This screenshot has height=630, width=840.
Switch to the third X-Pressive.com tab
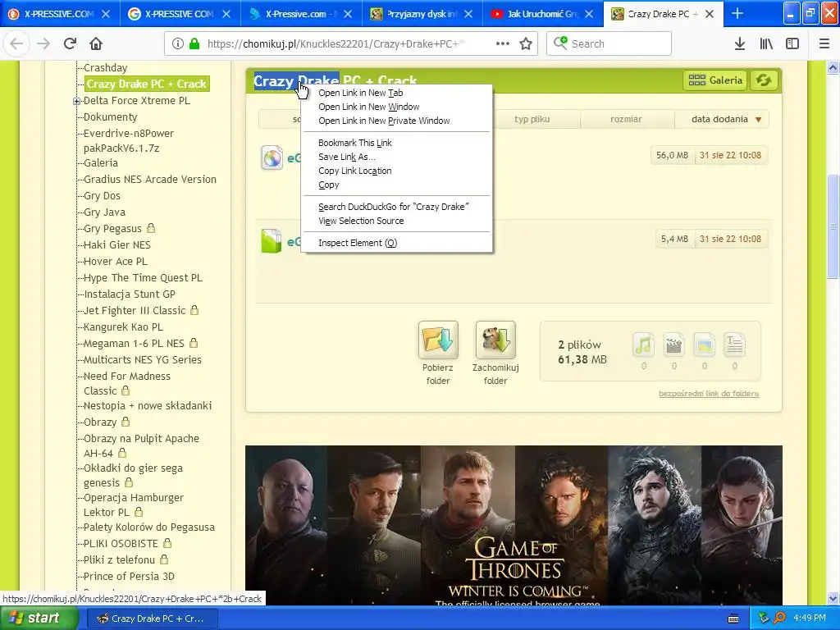pyautogui.click(x=300, y=14)
